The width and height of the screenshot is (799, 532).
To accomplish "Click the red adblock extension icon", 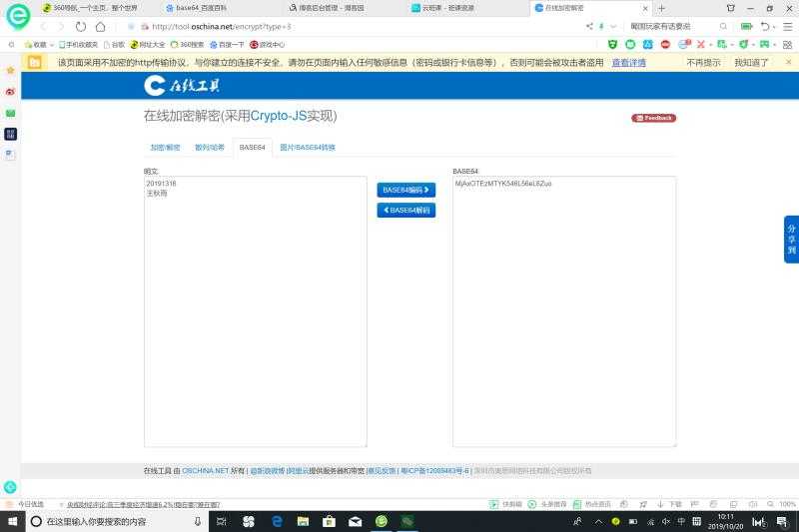I will pos(665,44).
